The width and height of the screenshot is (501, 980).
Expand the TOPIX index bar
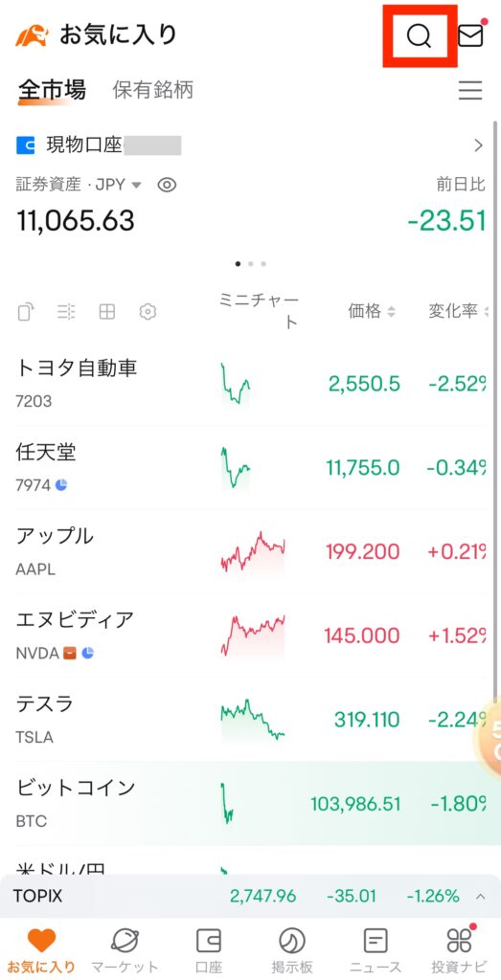tap(250, 896)
